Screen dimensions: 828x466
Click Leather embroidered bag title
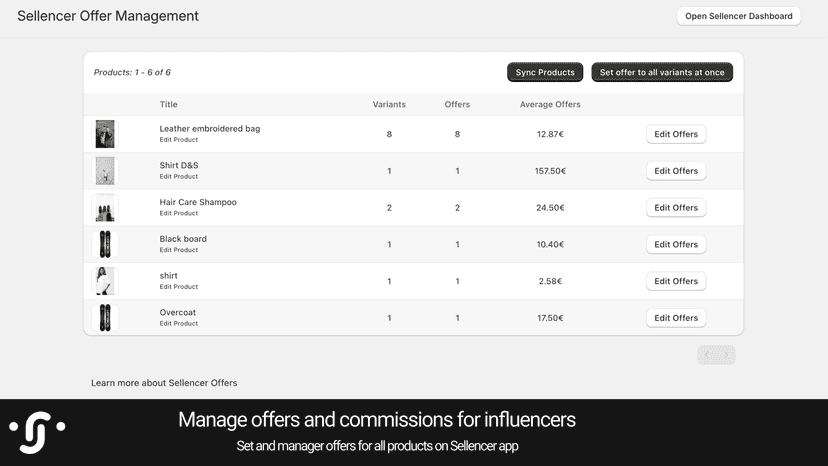(210, 128)
